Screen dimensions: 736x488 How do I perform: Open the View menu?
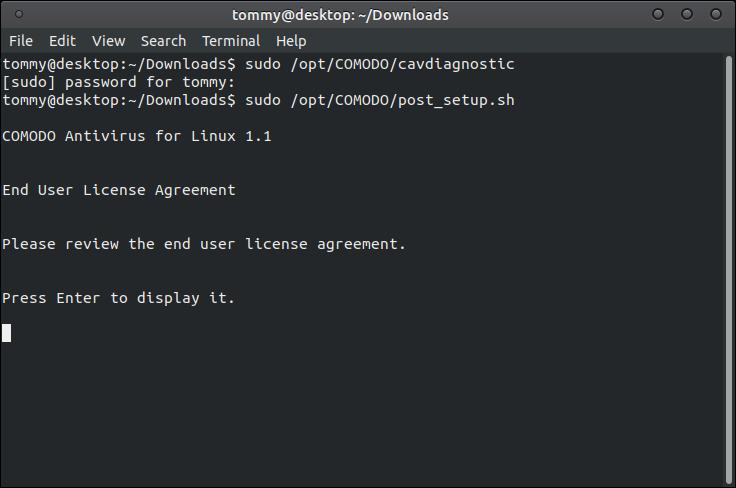(x=108, y=41)
